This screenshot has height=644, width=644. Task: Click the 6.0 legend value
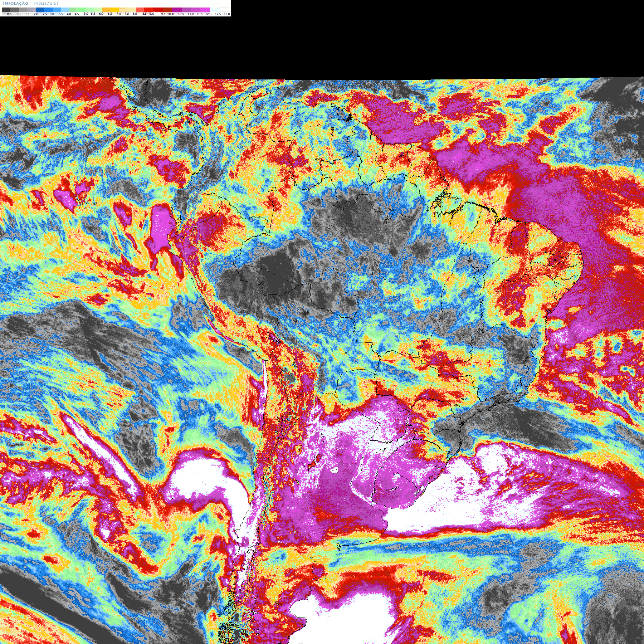[101, 14]
